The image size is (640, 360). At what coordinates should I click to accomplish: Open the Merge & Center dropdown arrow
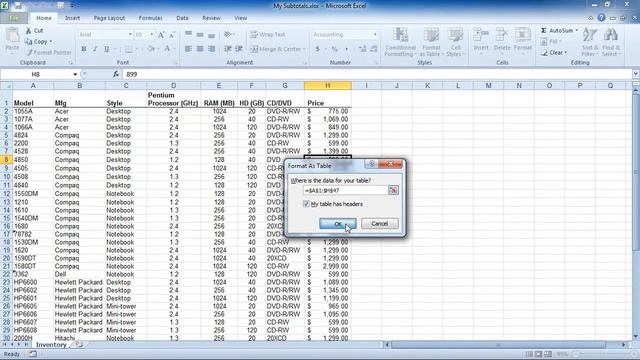[304, 49]
